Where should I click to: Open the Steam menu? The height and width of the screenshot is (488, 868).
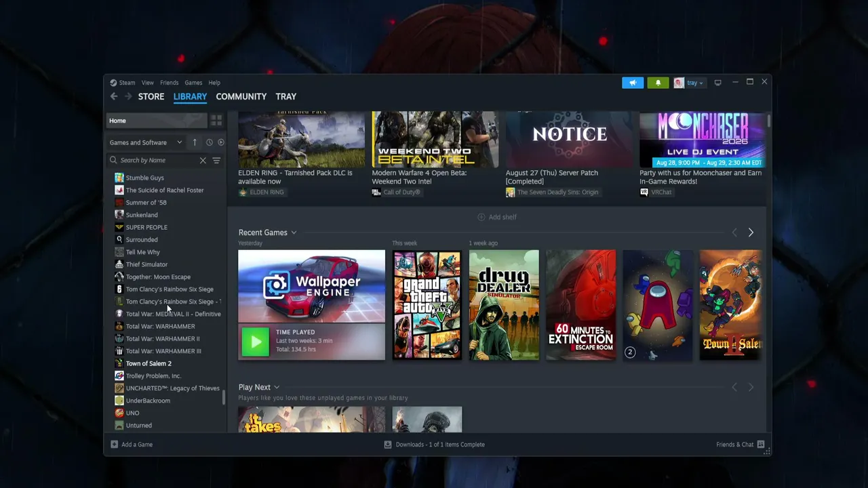[127, 83]
